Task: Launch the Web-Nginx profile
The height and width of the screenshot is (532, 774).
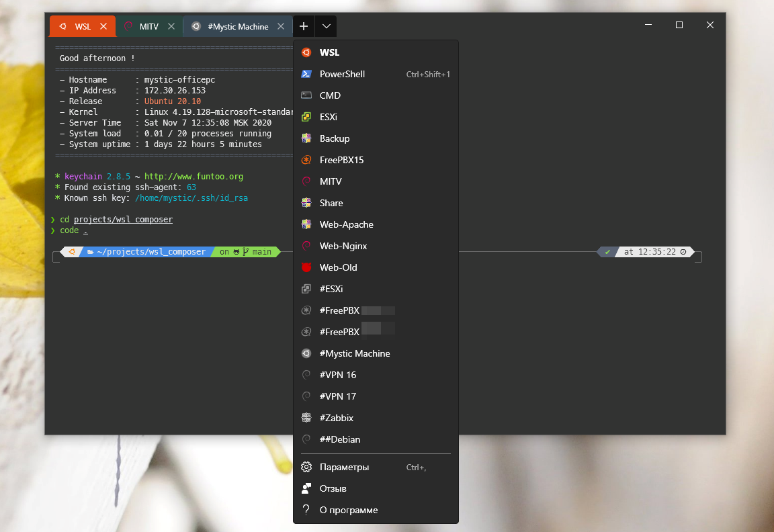Action: coord(376,246)
